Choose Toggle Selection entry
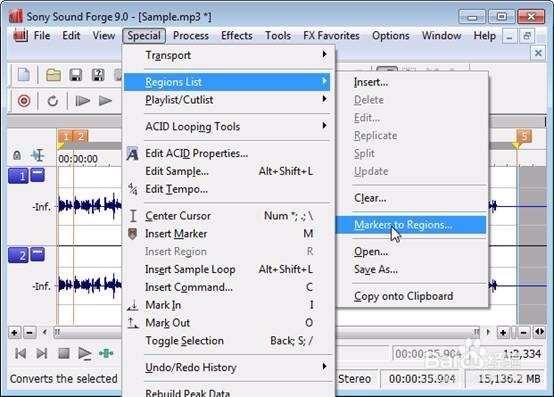This screenshot has height=397, width=554. click(x=227, y=341)
